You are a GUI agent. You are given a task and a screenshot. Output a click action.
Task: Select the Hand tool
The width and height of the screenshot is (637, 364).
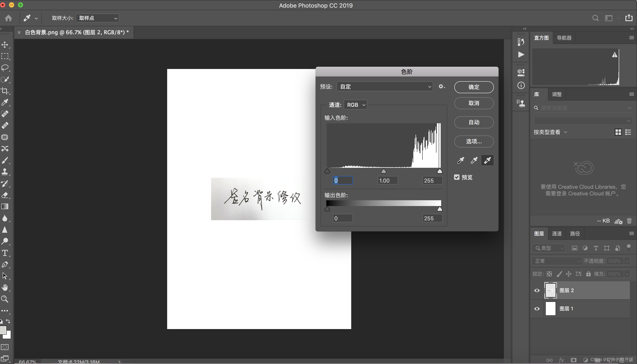pyautogui.click(x=5, y=287)
